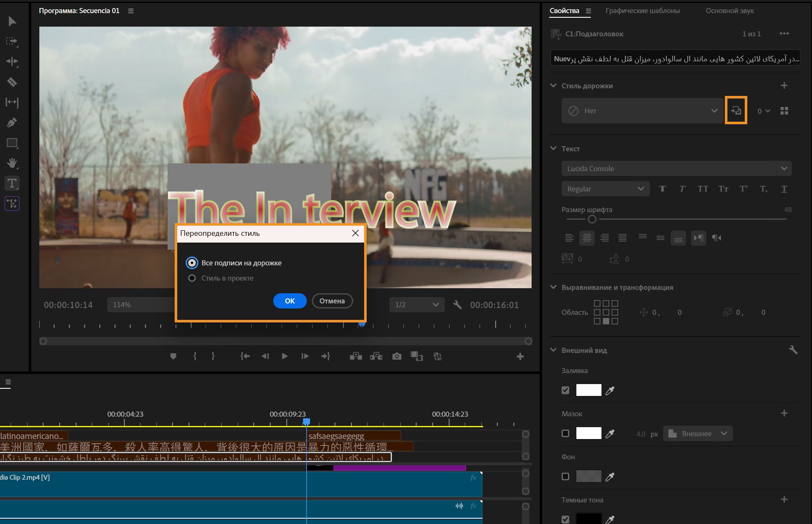
Task: Enable the Фон background checkbox
Action: pyautogui.click(x=565, y=477)
